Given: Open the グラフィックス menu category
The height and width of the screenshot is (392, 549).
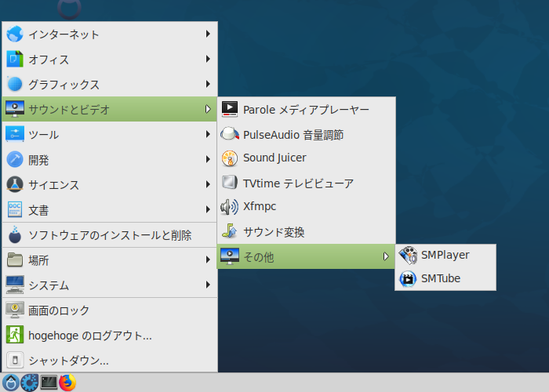Looking at the screenshot, I should click(110, 85).
